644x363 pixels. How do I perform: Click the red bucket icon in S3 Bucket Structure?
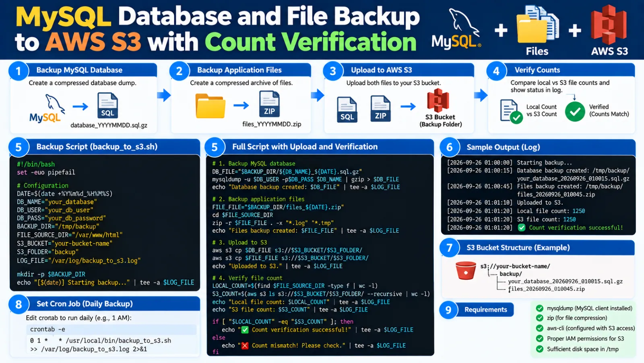click(466, 271)
